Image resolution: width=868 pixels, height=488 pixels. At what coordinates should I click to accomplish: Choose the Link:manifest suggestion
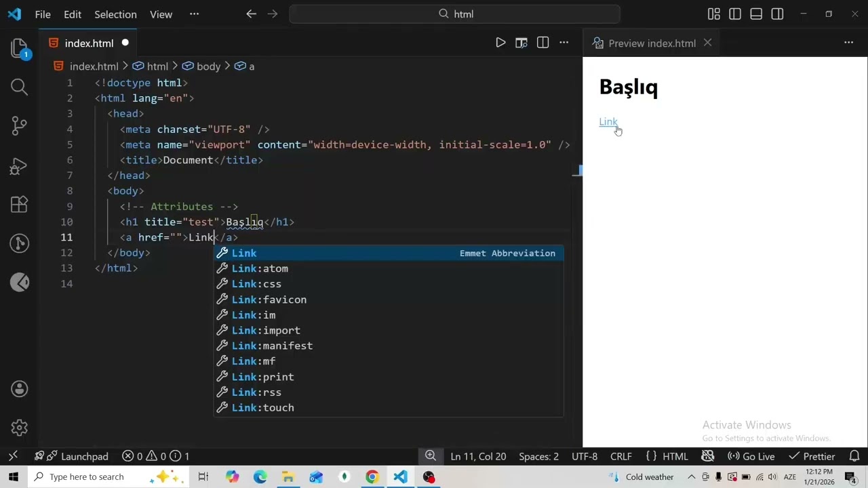point(389,346)
